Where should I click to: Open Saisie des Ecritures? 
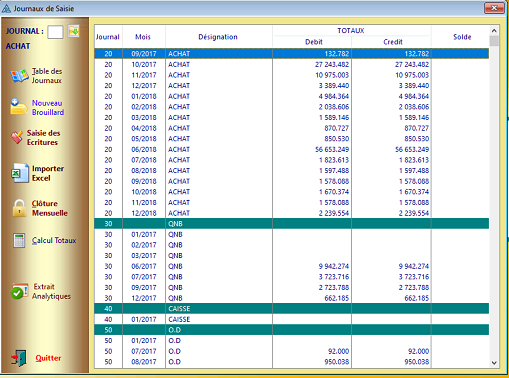43,137
